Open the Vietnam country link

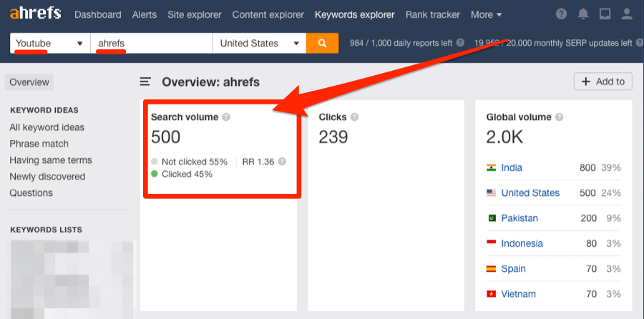tap(518, 294)
